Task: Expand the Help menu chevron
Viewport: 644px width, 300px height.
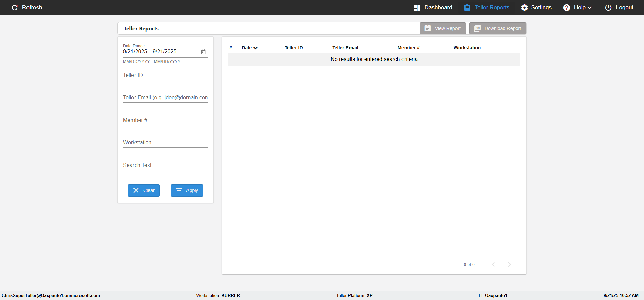Action: pos(590,8)
